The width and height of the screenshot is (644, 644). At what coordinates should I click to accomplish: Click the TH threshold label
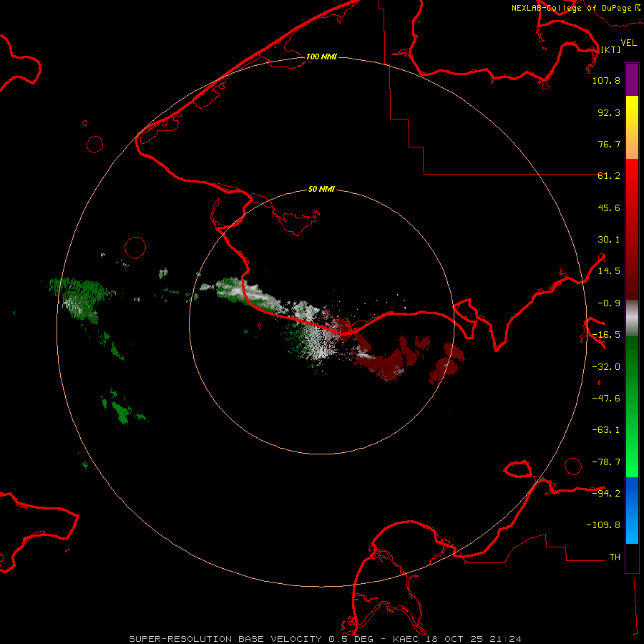[x=615, y=557]
